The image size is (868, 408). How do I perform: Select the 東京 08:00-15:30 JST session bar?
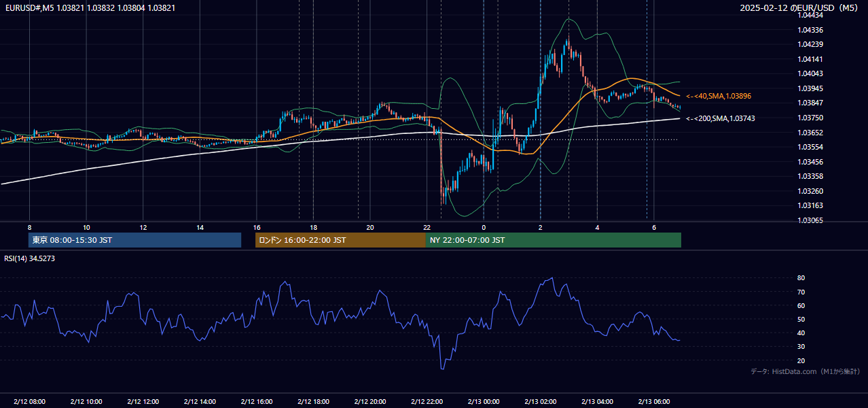point(134,240)
